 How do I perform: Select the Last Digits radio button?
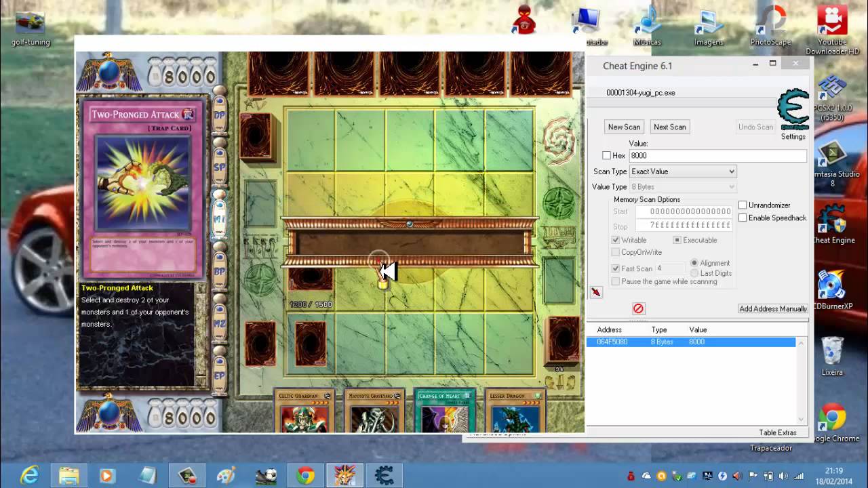click(694, 273)
